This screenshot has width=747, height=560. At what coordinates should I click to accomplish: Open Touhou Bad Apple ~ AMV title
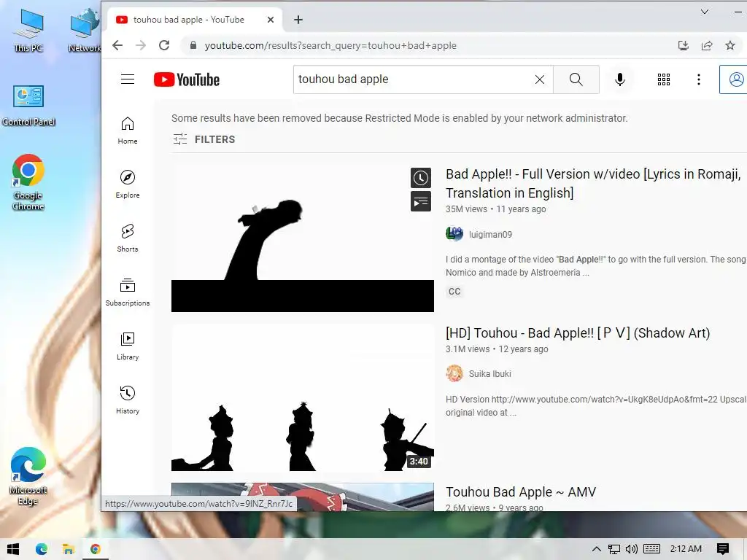(x=521, y=492)
